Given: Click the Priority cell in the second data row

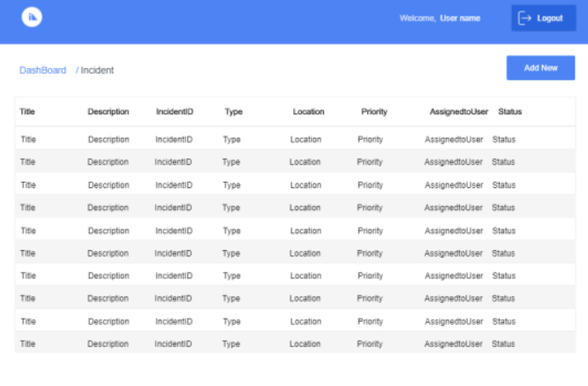Looking at the screenshot, I should tap(370, 163).
